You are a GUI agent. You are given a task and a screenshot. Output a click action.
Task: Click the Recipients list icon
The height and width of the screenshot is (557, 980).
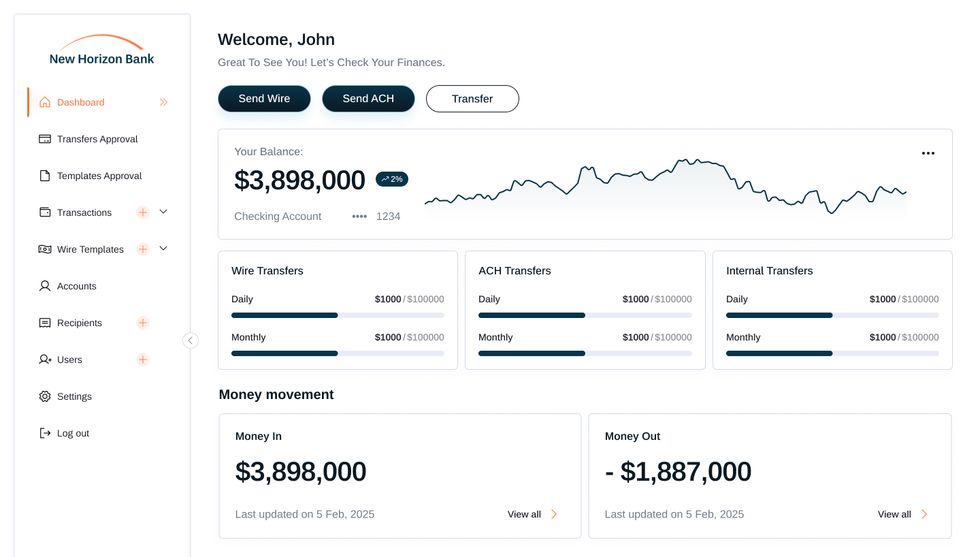pos(44,322)
